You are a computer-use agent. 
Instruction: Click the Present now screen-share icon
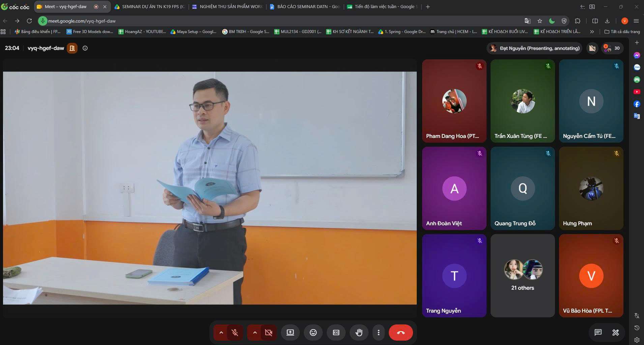click(x=290, y=333)
